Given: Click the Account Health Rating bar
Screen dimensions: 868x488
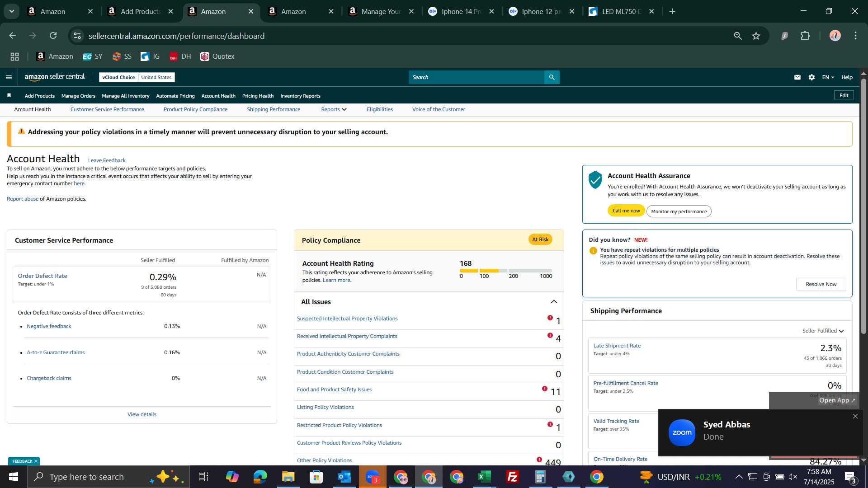Looking at the screenshot, I should [506, 271].
